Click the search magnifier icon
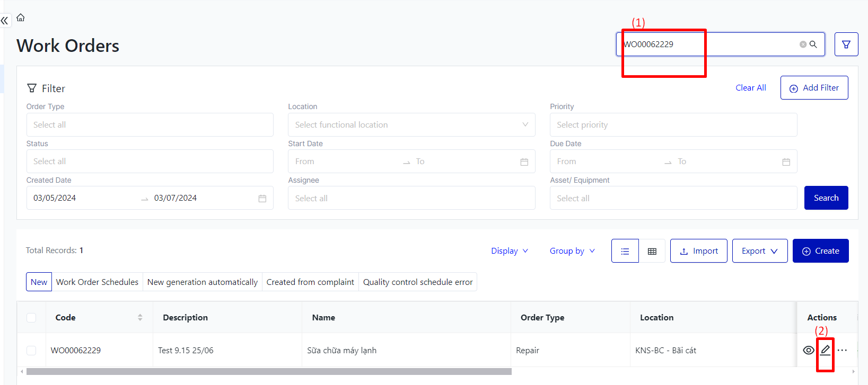The image size is (868, 385). [x=813, y=44]
